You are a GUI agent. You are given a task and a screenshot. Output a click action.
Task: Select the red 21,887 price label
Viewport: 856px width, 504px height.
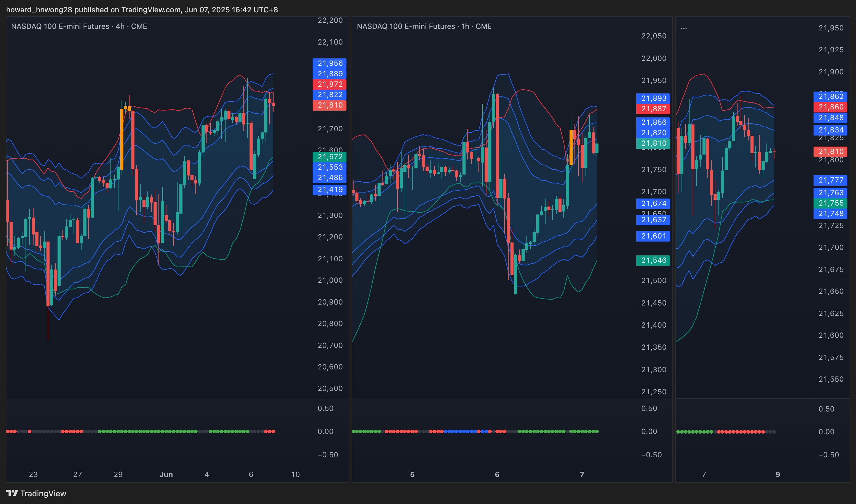pyautogui.click(x=653, y=109)
